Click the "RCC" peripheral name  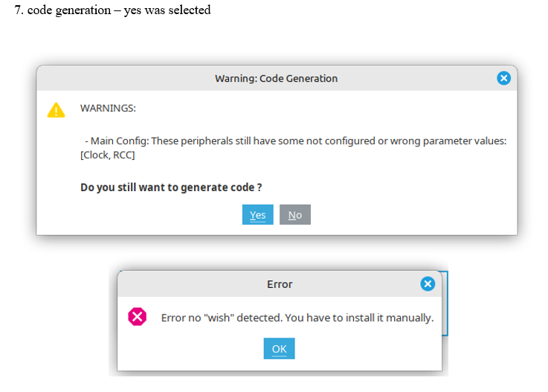(x=123, y=155)
